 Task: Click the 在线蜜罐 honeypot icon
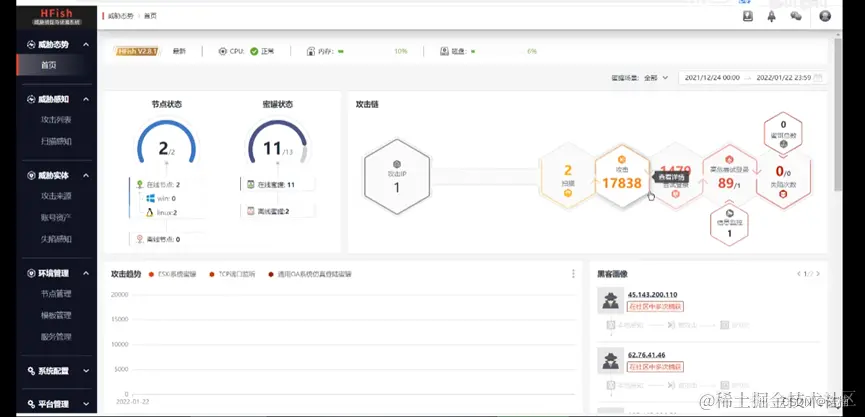[250, 185]
